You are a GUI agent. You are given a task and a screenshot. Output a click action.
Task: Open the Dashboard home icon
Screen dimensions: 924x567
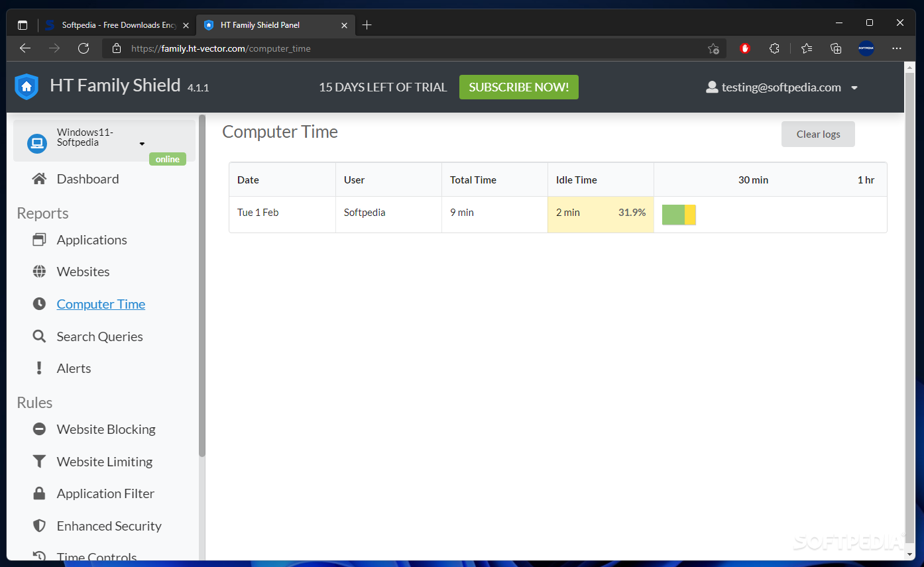pos(40,179)
